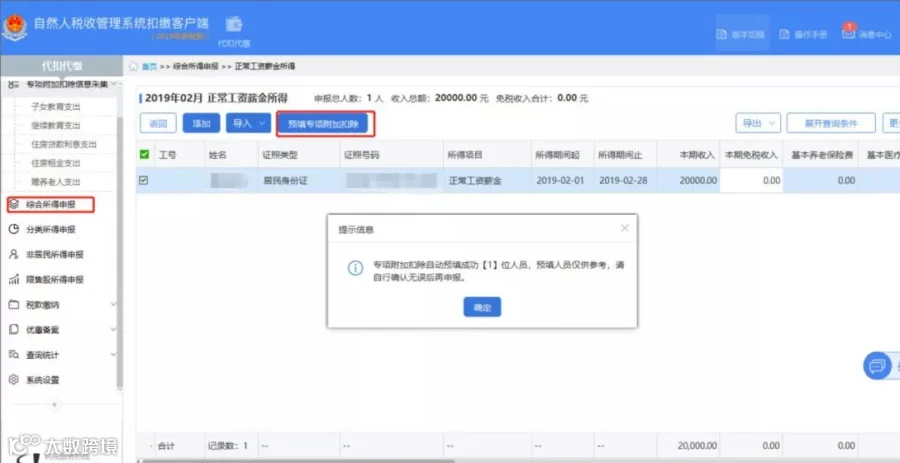Click the 版本切换 icon in header

722,34
